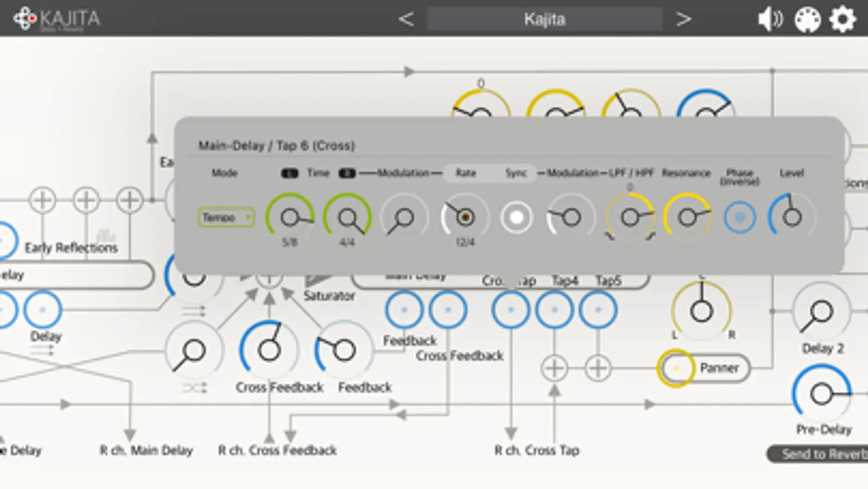The height and width of the screenshot is (489, 868).
Task: Click the Rate knob showing 12/4
Action: 465,217
